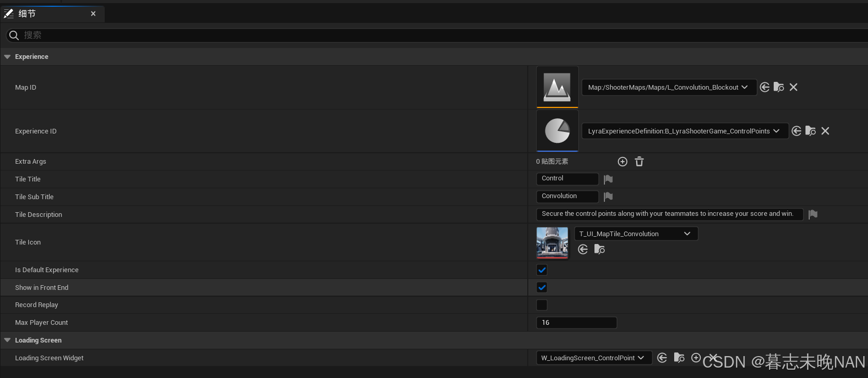Edit the Tile Description text field
Image resolution: width=868 pixels, height=378 pixels.
(x=670, y=214)
